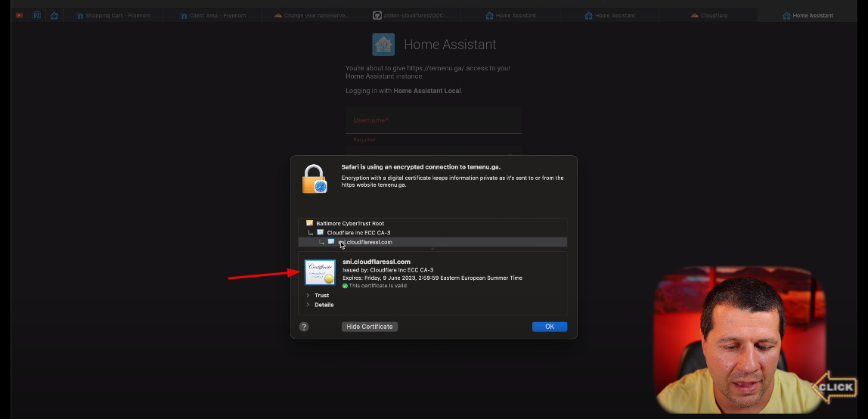Open the pinned YouTube tab
The height and width of the screenshot is (419, 868).
[x=20, y=15]
